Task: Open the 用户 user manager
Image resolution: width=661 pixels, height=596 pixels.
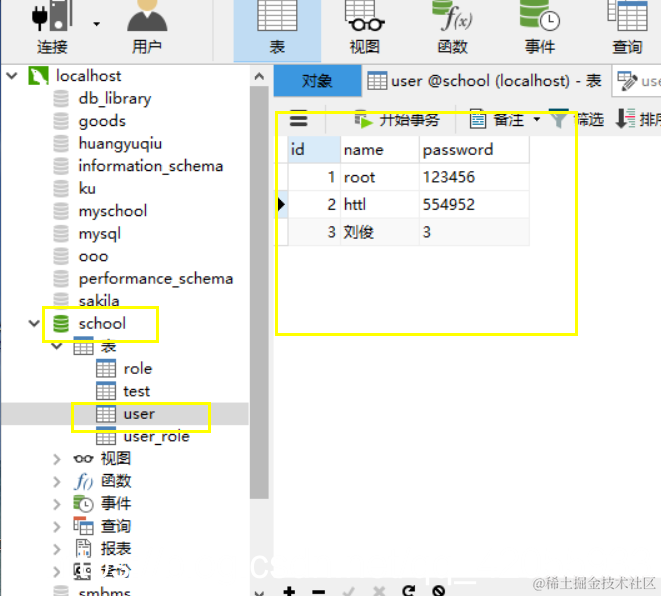Action: tap(147, 29)
